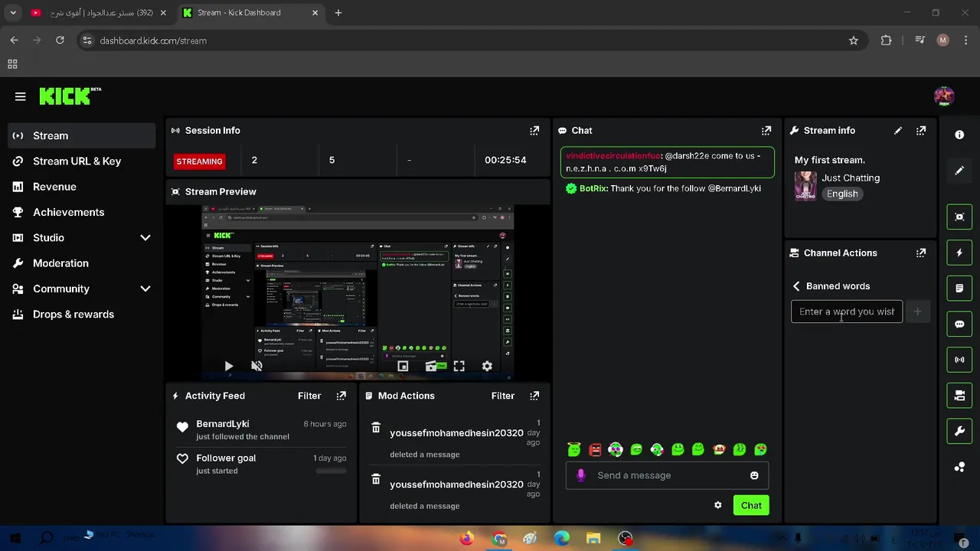Open browser tab search dropdown arrow
980x551 pixels.
(x=13, y=13)
